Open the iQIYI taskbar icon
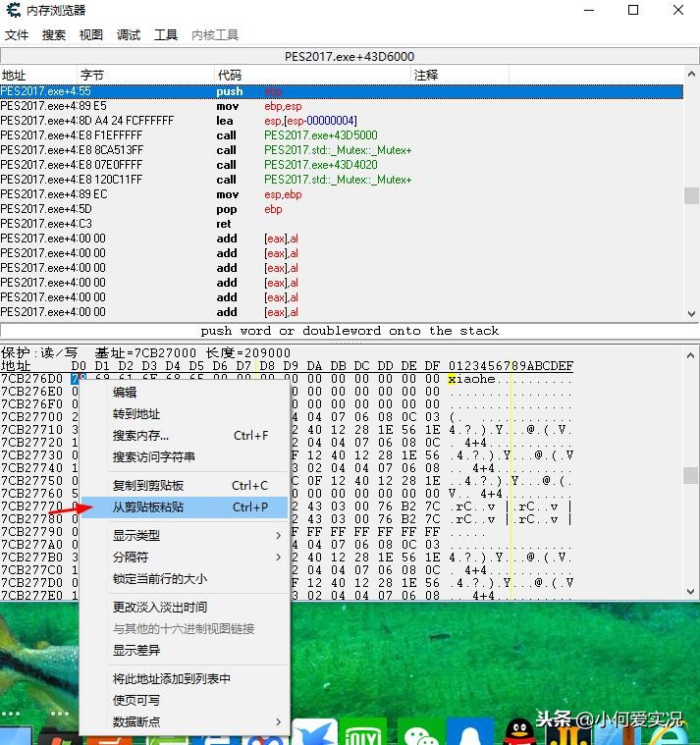Viewport: 700px width, 745px height. click(364, 732)
